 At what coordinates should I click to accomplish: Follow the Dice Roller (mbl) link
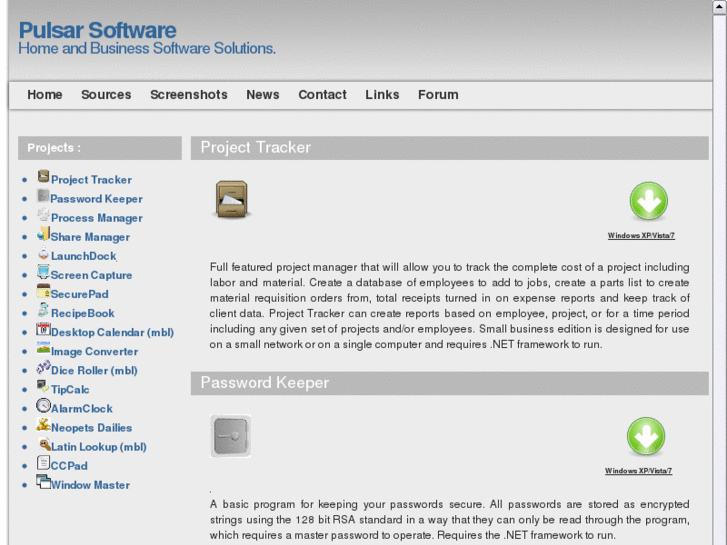95,371
